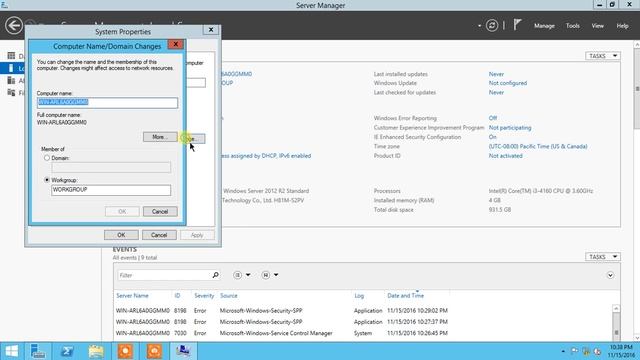
Task: Open the Windows Start button
Action: coord(11,351)
